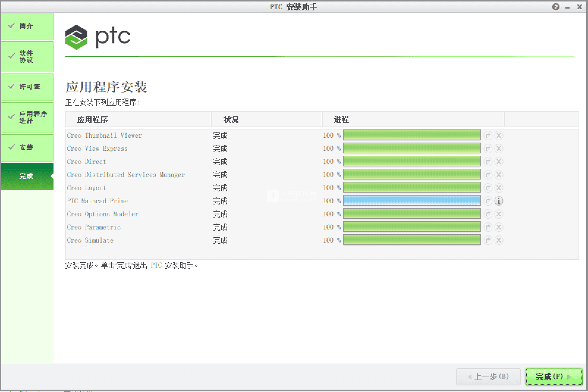Click 完成 status of Creo Direct
Image resolution: width=588 pixels, height=392 pixels.
(220, 162)
